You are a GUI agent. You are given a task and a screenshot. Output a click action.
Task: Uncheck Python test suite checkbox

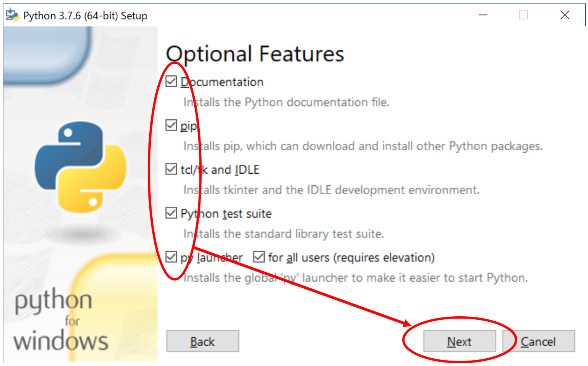tap(171, 213)
